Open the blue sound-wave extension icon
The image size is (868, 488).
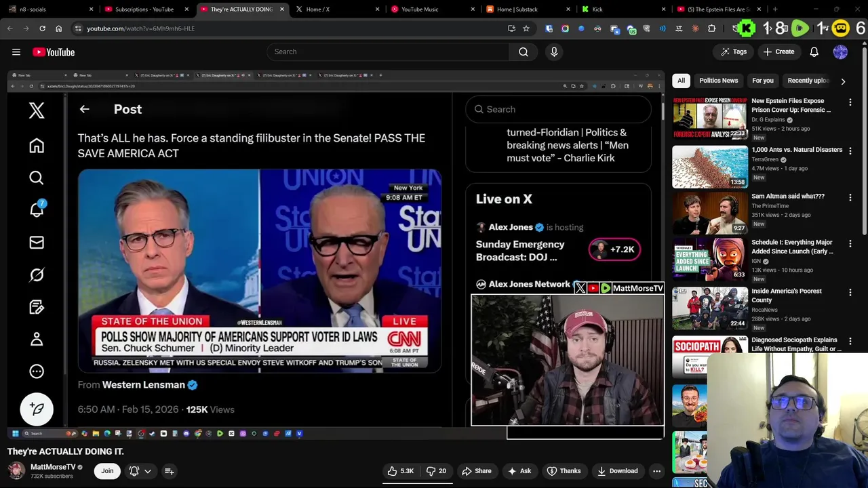663,28
